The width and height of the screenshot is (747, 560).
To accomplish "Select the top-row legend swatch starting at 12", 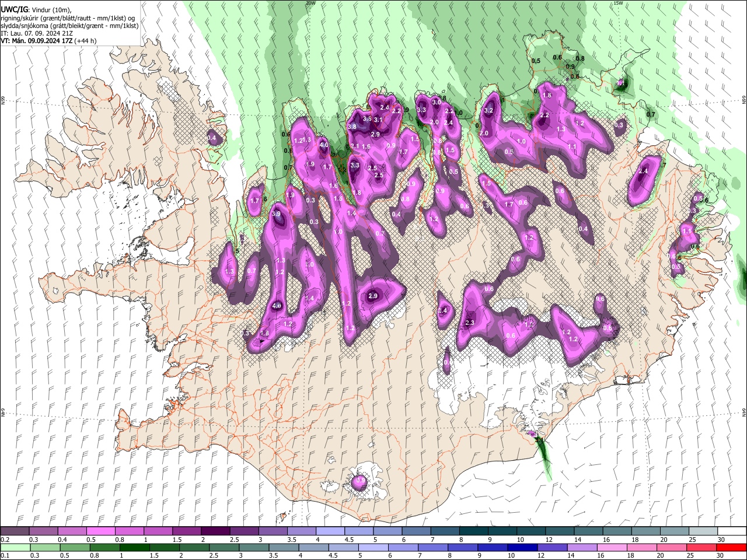I will click(x=559, y=531).
